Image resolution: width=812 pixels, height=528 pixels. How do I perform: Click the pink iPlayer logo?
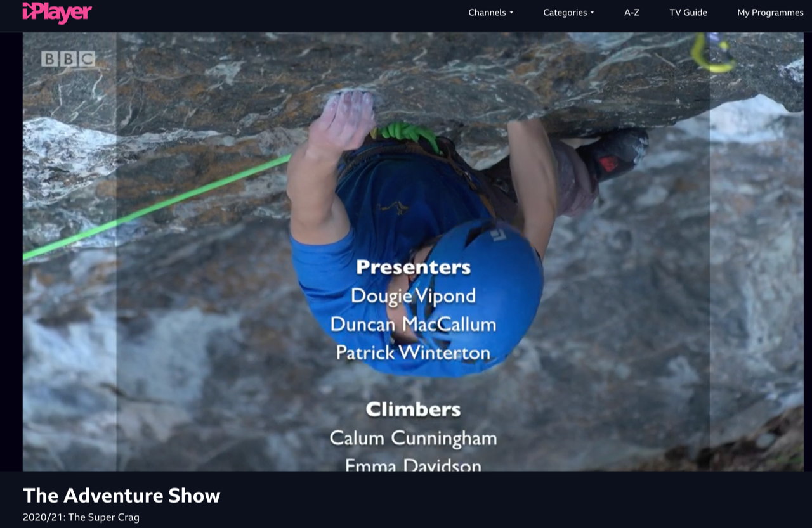point(57,12)
